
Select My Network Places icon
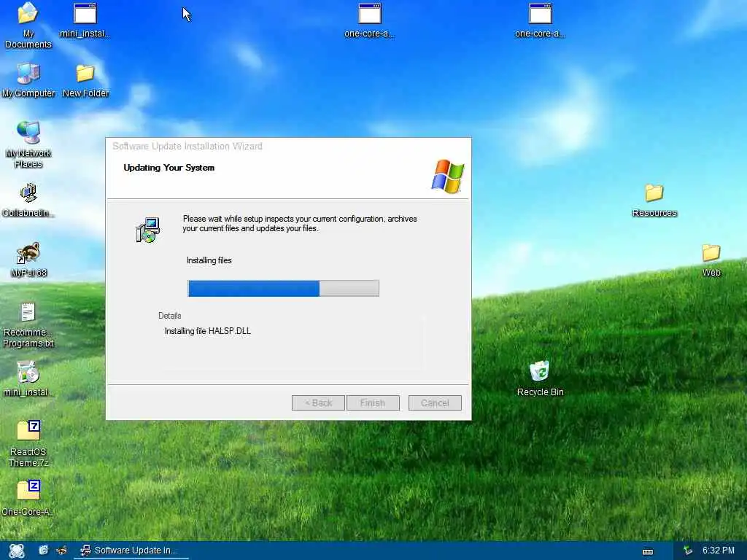[x=28, y=144]
